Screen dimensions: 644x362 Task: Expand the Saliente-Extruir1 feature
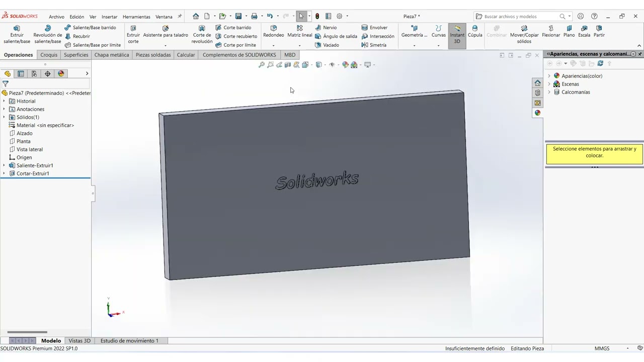point(4,165)
